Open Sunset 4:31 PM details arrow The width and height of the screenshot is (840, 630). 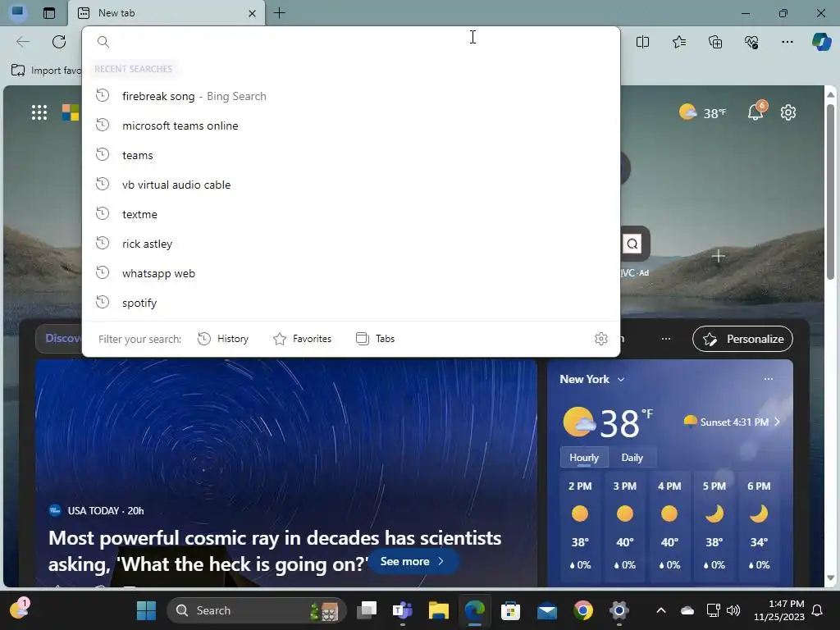pos(778,422)
